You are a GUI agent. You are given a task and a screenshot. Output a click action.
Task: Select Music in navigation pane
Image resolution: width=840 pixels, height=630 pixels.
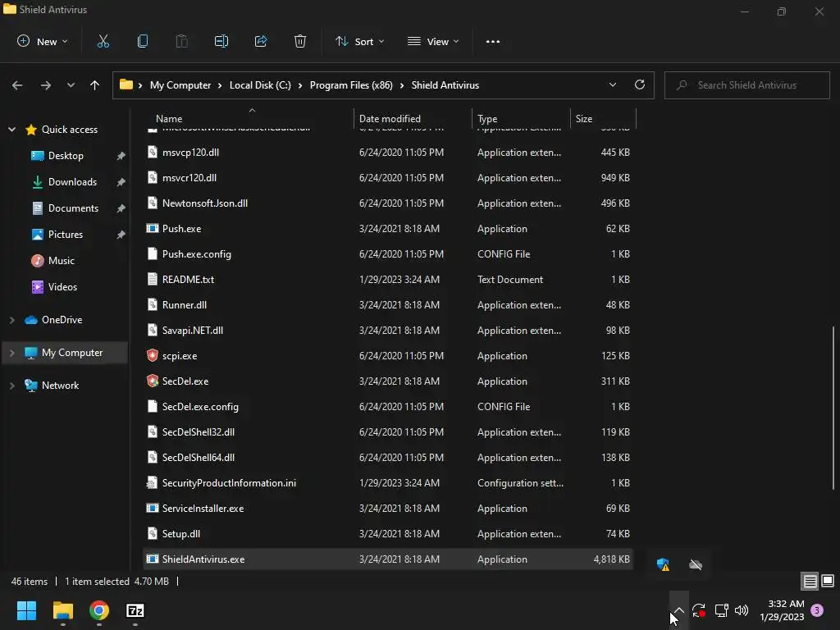(61, 260)
